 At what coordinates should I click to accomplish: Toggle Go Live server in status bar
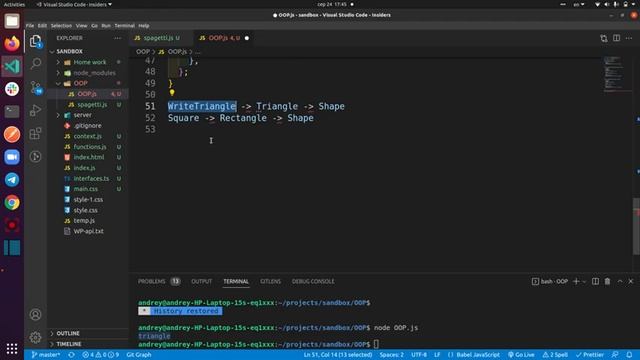coord(521,355)
